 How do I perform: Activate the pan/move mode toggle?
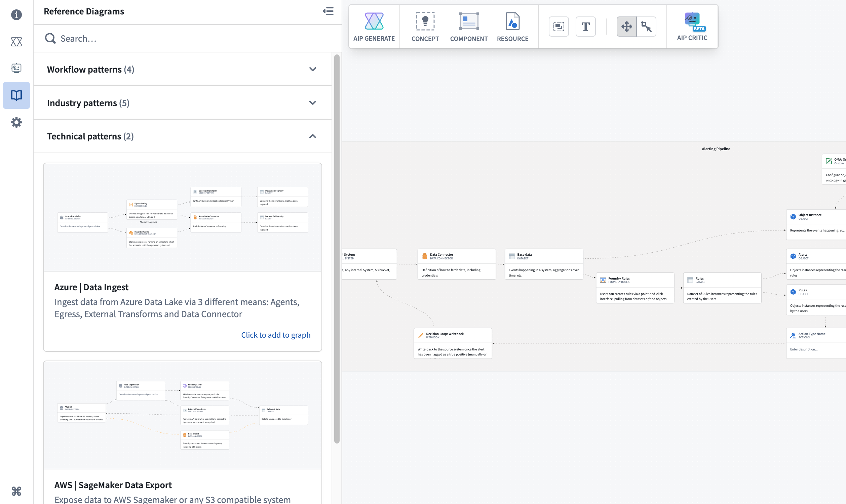tap(626, 27)
